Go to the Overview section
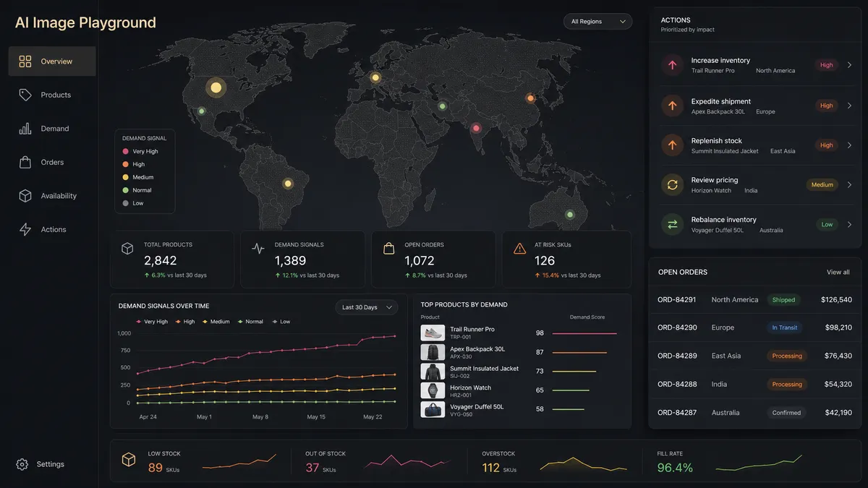 tap(52, 61)
